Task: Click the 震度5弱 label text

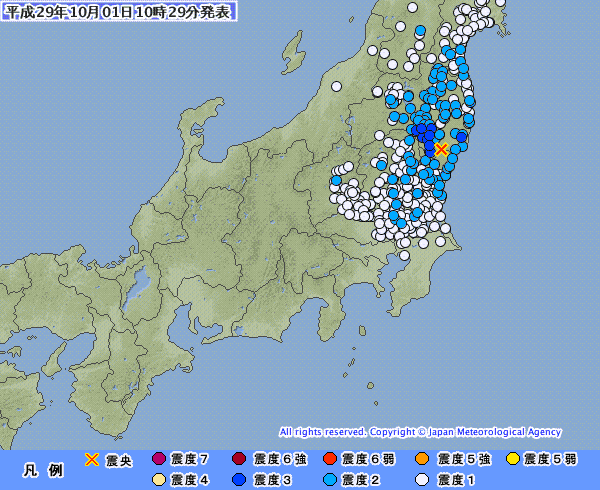Action: 550,459
